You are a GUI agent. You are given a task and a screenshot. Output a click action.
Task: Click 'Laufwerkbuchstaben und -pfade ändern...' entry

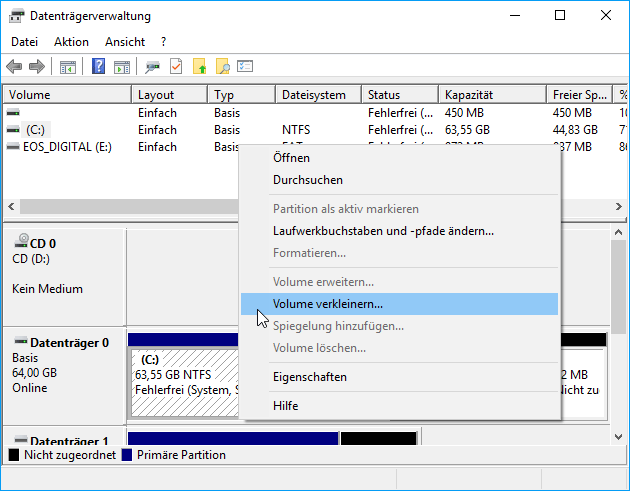click(383, 231)
